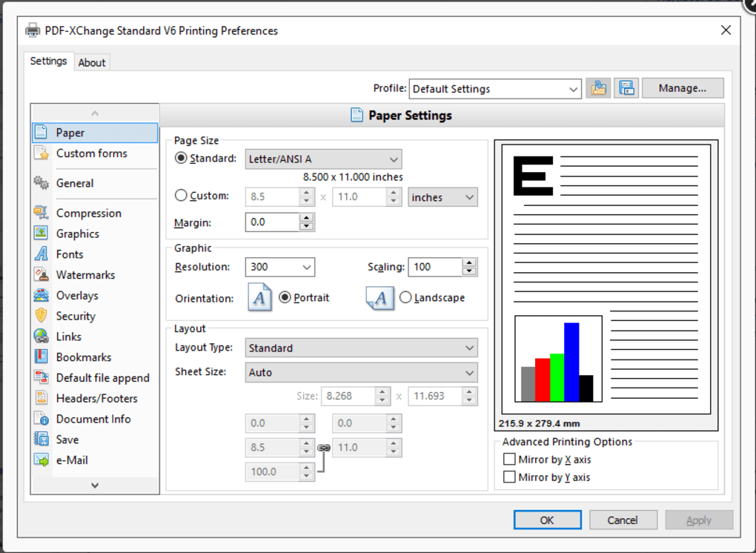Image resolution: width=756 pixels, height=553 pixels.
Task: Enable Mirror by X axis checkbox
Action: pos(509,460)
